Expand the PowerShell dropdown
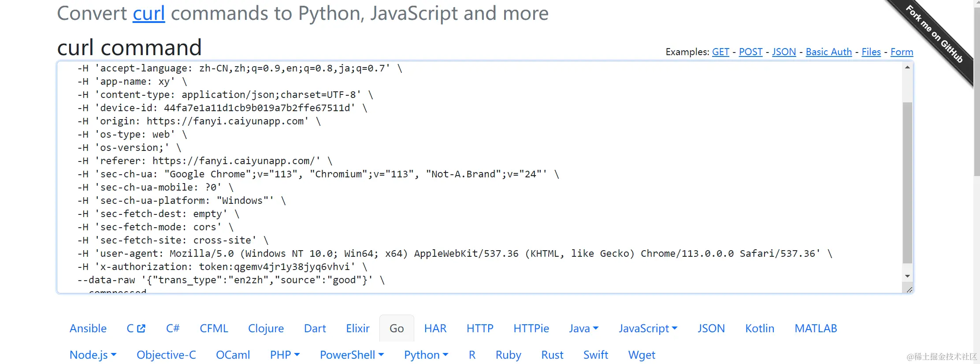Screen dimensions: 980x364 352,355
